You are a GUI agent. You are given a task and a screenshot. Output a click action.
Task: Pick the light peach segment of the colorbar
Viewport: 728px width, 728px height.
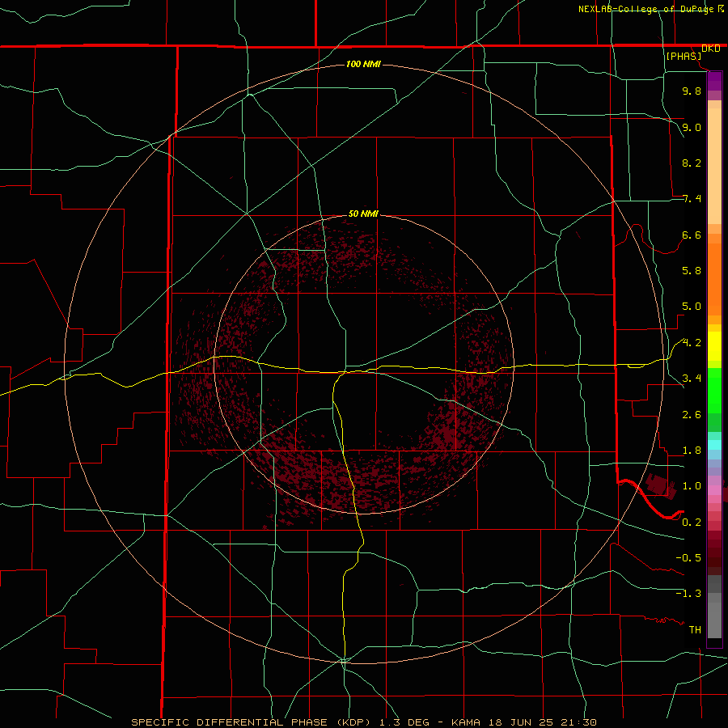pos(714,166)
